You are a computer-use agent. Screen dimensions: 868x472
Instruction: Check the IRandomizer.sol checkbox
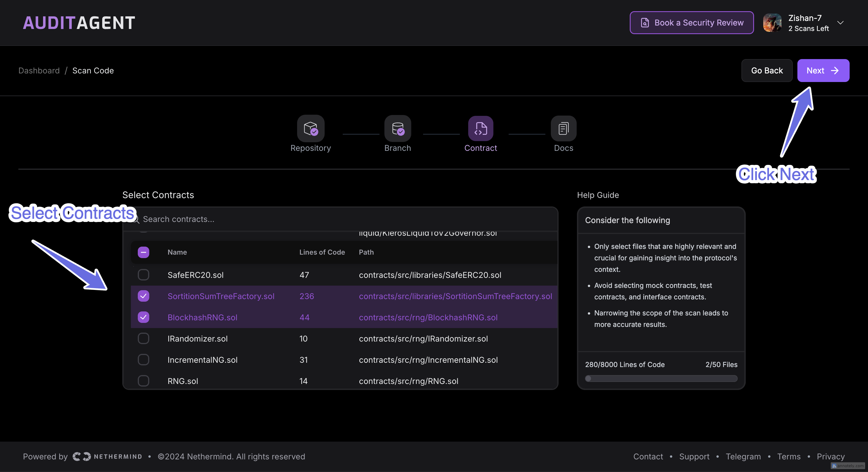pyautogui.click(x=144, y=338)
